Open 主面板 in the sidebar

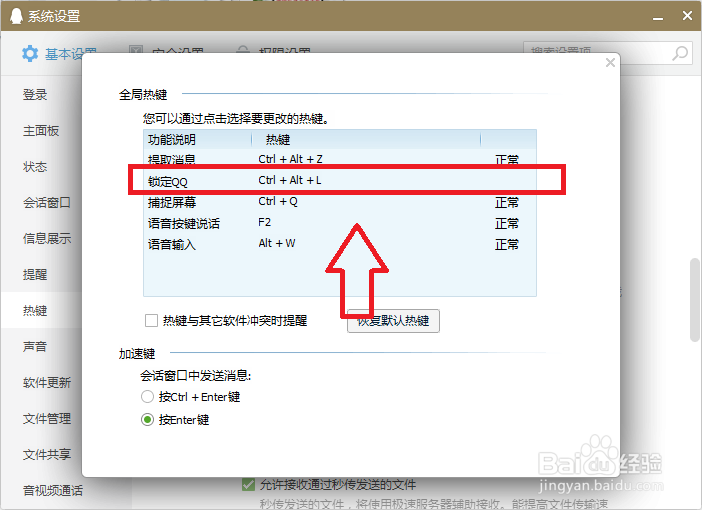(x=41, y=131)
